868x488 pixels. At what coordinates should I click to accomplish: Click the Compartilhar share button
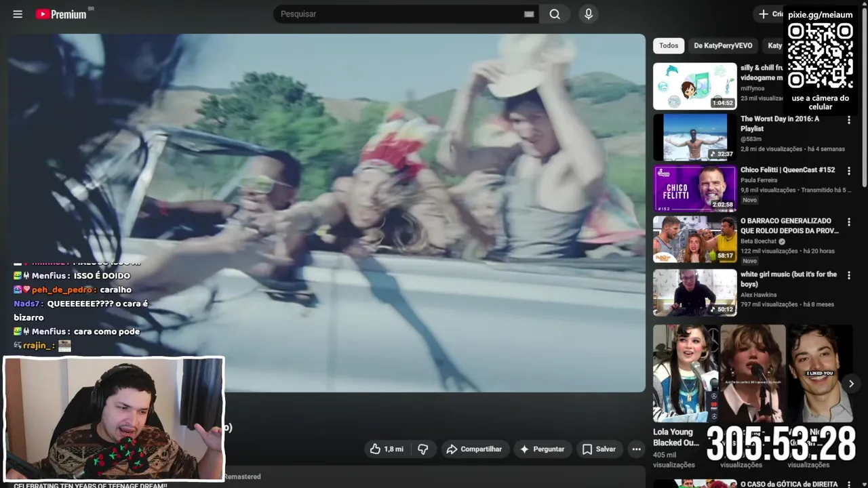(475, 449)
